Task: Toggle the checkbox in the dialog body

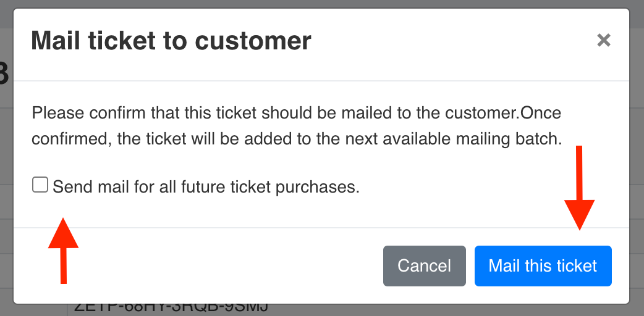Action: [x=40, y=185]
